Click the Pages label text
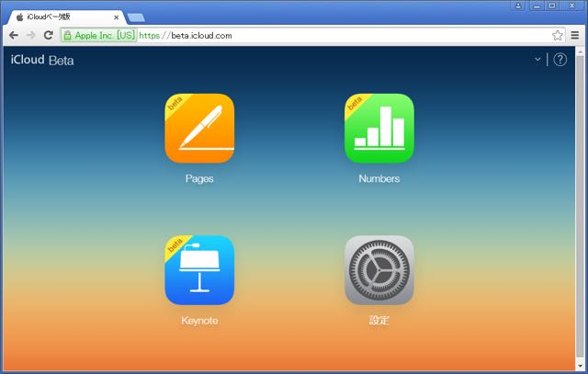 tap(199, 178)
